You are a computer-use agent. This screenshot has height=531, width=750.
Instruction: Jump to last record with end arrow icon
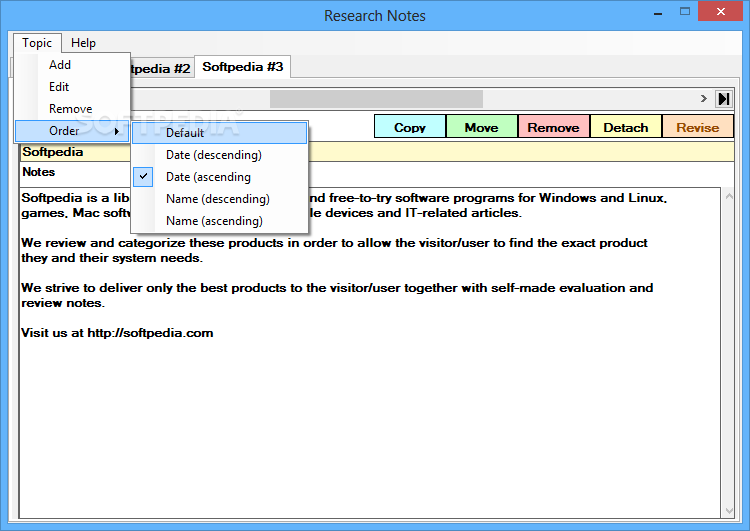point(724,99)
